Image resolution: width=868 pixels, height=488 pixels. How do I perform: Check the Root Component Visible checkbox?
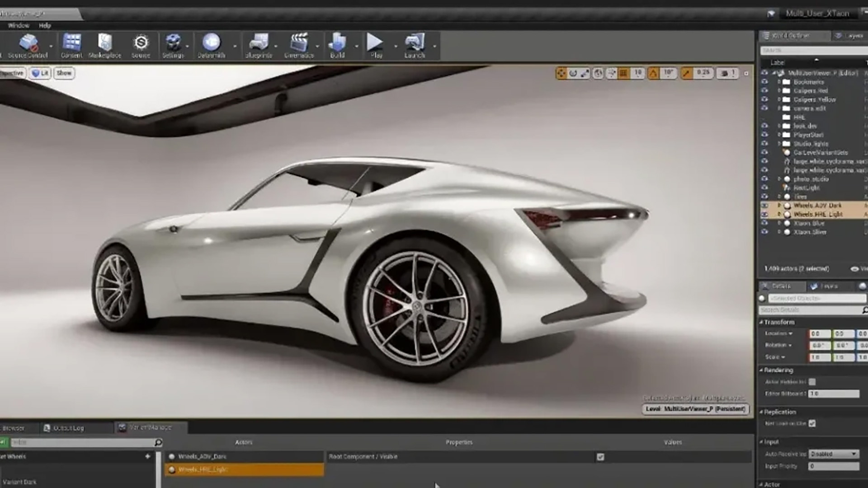tap(600, 457)
